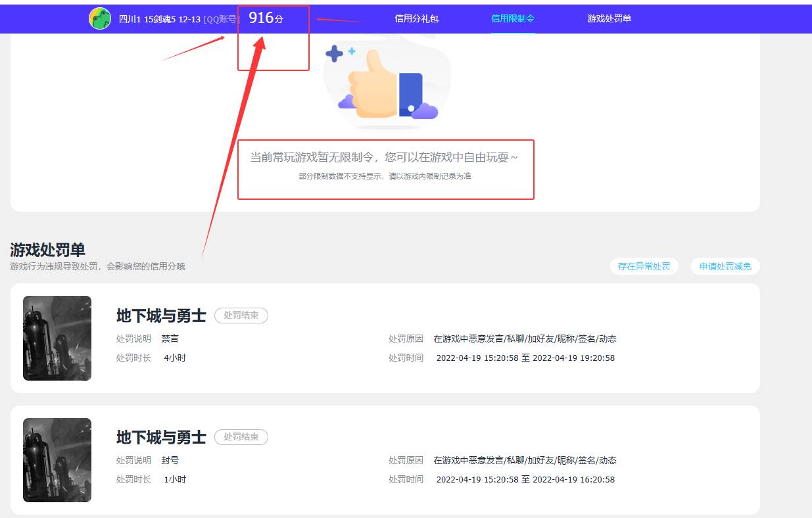
Task: Click the 地下城与勇士 game thumbnail on second penalty card
Action: tap(57, 459)
